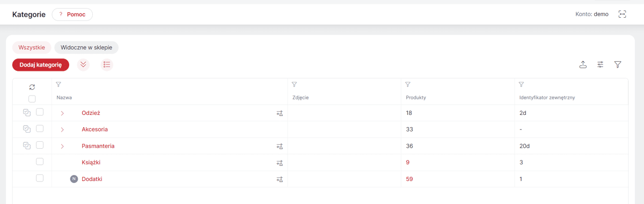Viewport: 644px width, 204px height.
Task: Click the sort icon in the Książki row
Action: click(279, 163)
